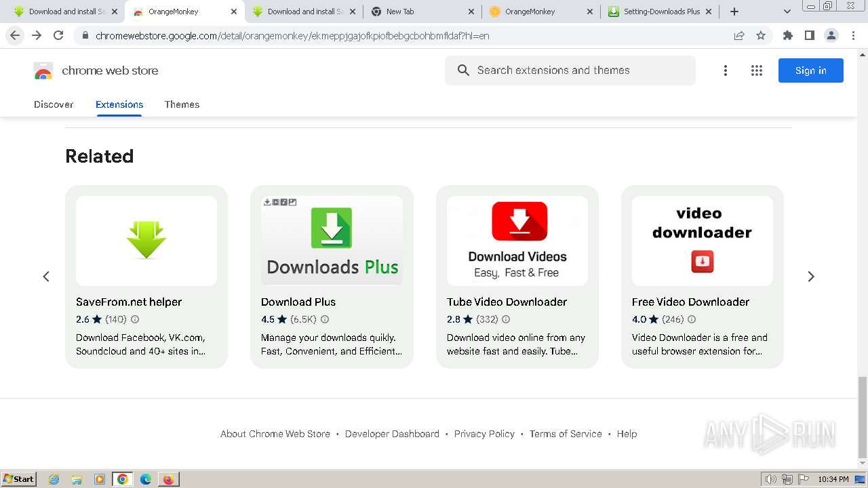Click the volume tray icon
The width and height of the screenshot is (868, 488).
tap(771, 479)
